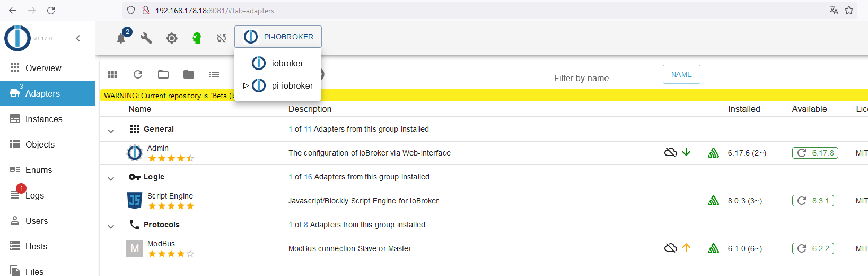Open the Instances tab
Viewport: 868px width, 276px height.
47,119
